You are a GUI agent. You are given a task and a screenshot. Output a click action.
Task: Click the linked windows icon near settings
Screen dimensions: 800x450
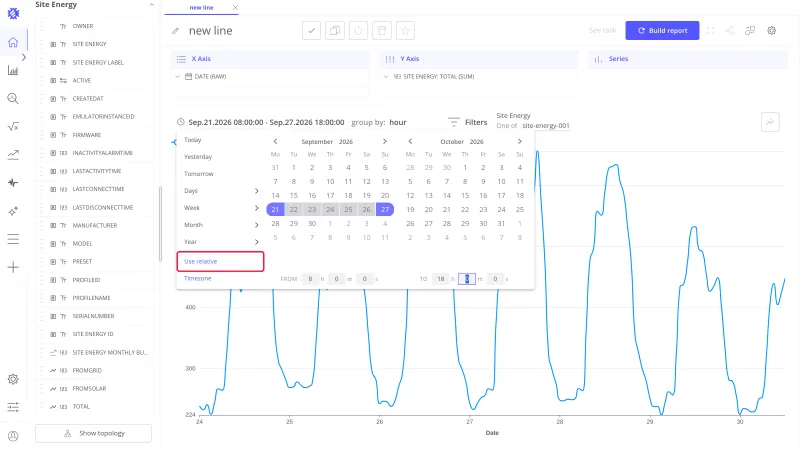coord(749,31)
